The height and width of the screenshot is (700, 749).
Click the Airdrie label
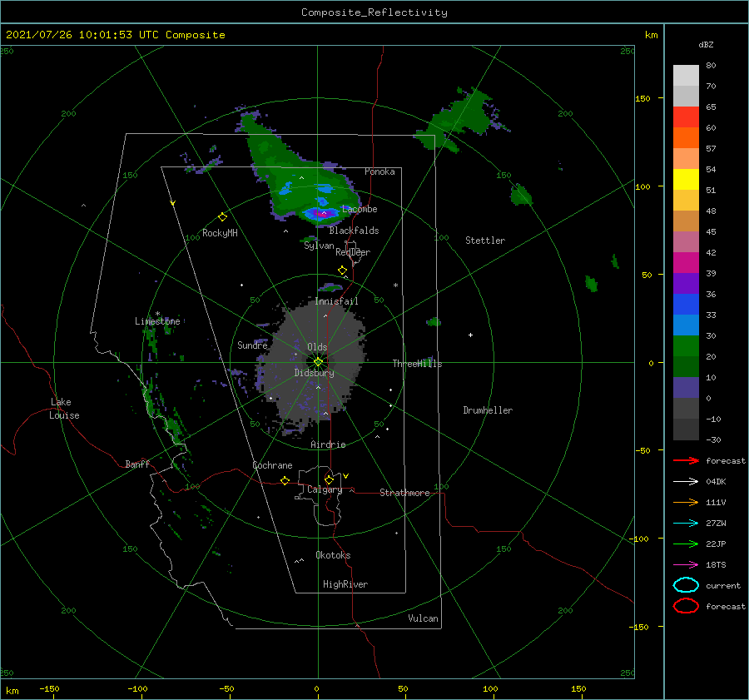tap(328, 444)
